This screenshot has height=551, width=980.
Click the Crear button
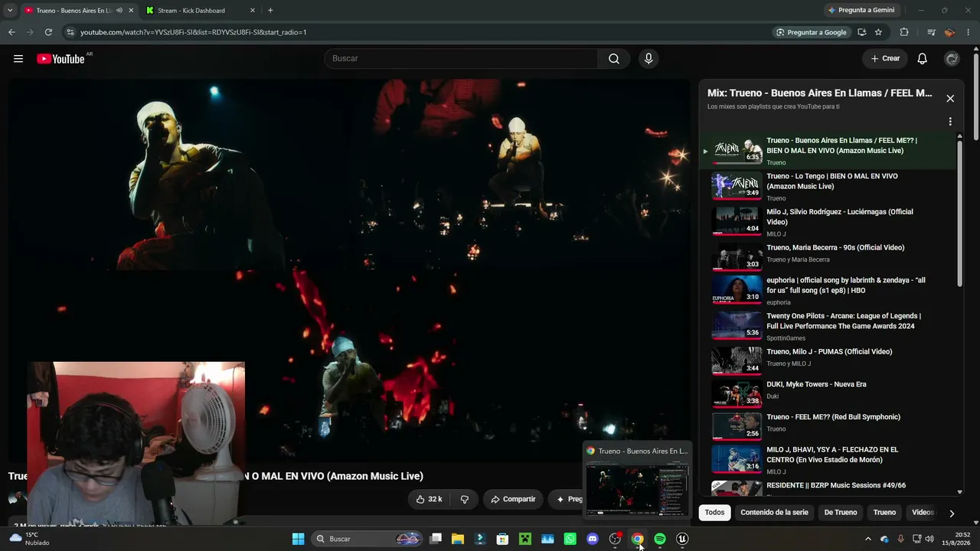(x=885, y=59)
